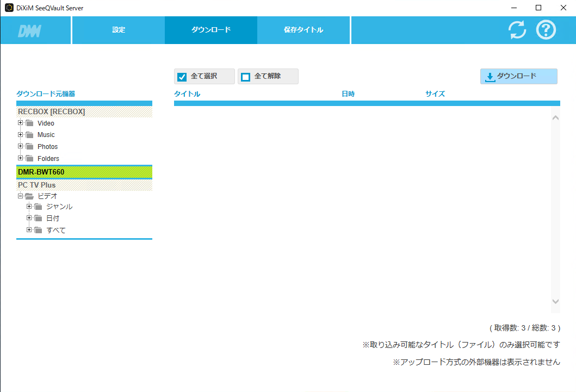Image resolution: width=576 pixels, height=392 pixels.
Task: Open the 保存タイトル tab
Action: pos(304,30)
